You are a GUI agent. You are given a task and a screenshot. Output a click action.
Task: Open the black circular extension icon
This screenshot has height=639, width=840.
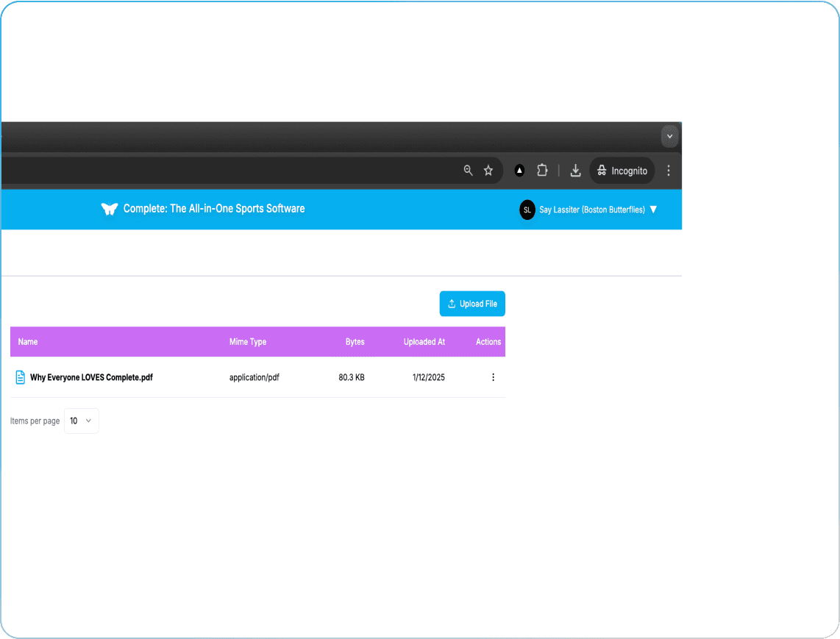pos(519,171)
